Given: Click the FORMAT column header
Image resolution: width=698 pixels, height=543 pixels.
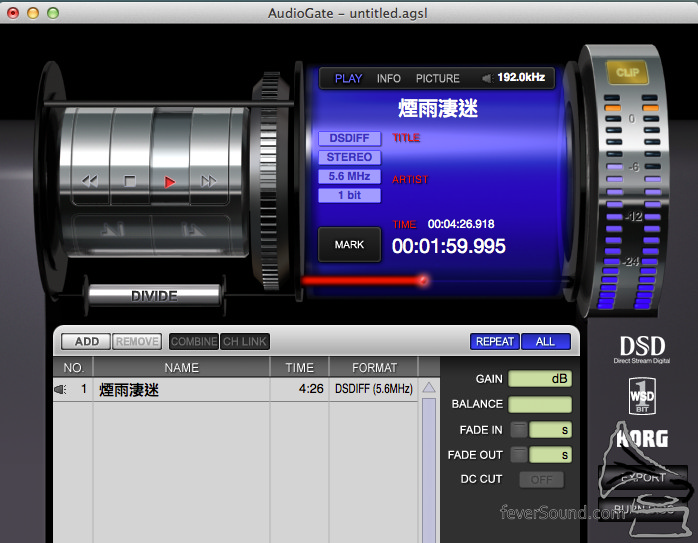Looking at the screenshot, I should [x=374, y=368].
